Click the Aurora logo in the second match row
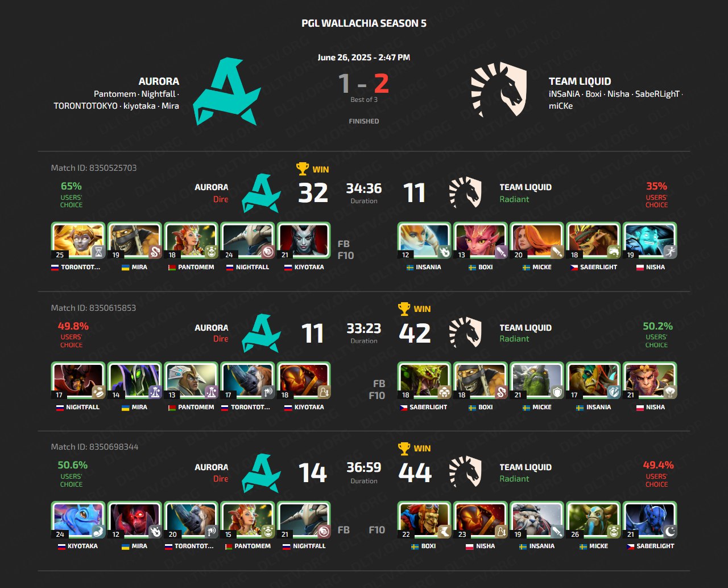Image resolution: width=728 pixels, height=588 pixels. coord(261,333)
